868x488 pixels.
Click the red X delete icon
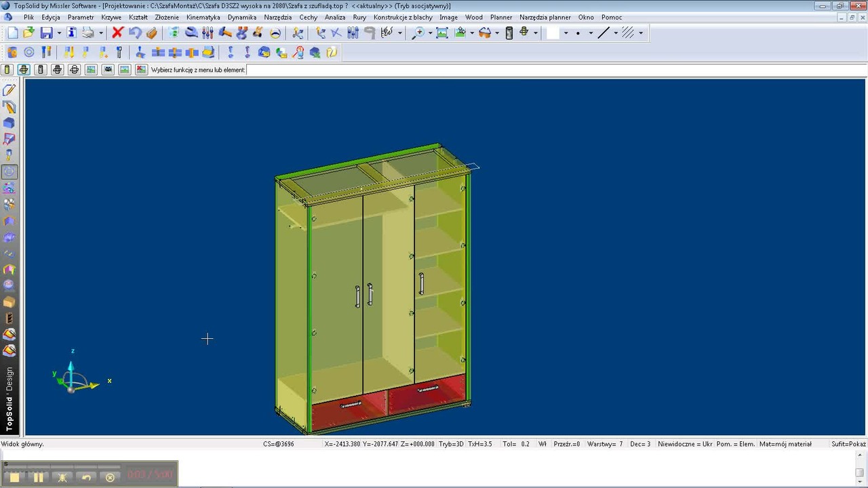click(117, 33)
